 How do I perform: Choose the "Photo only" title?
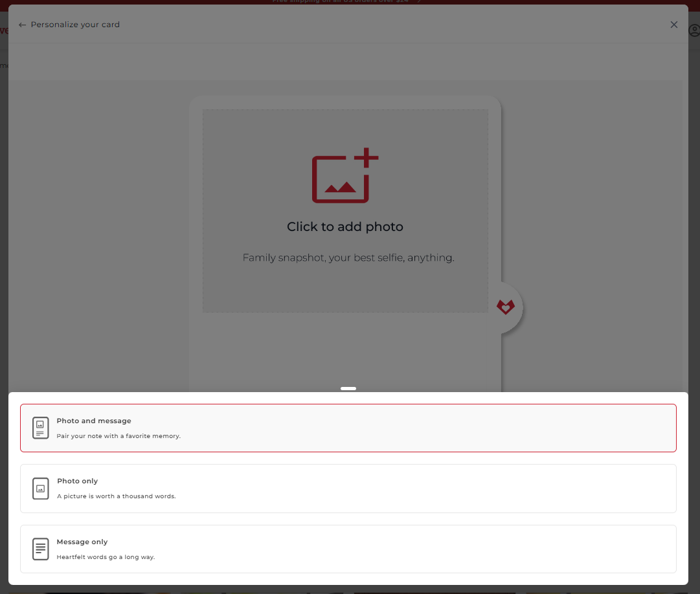[x=78, y=481]
